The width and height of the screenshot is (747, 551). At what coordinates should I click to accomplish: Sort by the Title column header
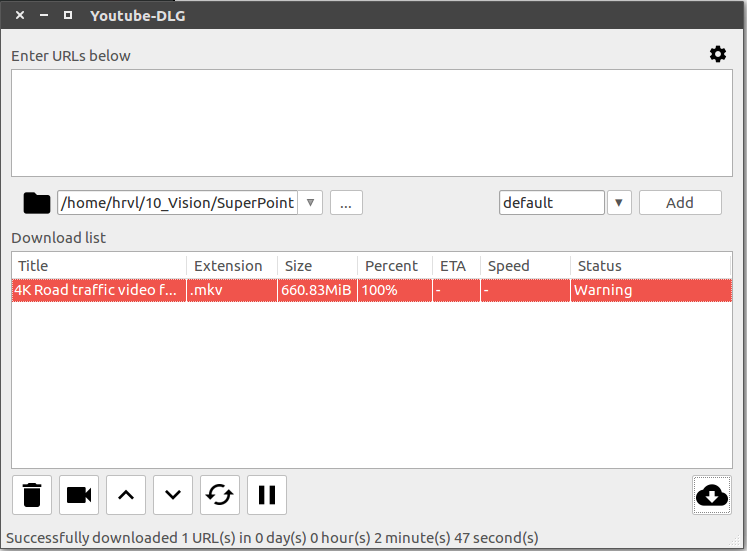click(x=99, y=266)
